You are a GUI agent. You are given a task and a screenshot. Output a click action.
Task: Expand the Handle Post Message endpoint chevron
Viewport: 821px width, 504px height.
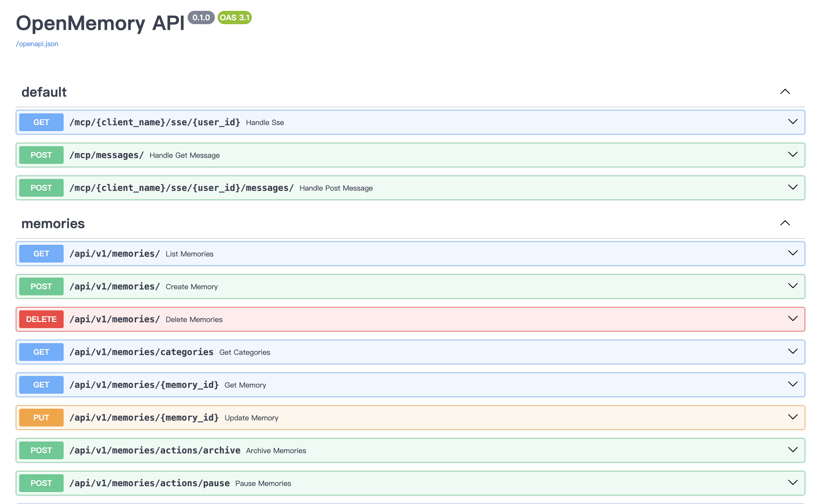tap(793, 187)
